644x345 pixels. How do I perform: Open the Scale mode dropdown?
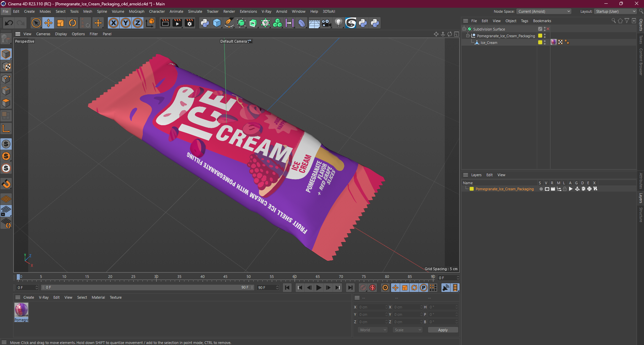(408, 330)
